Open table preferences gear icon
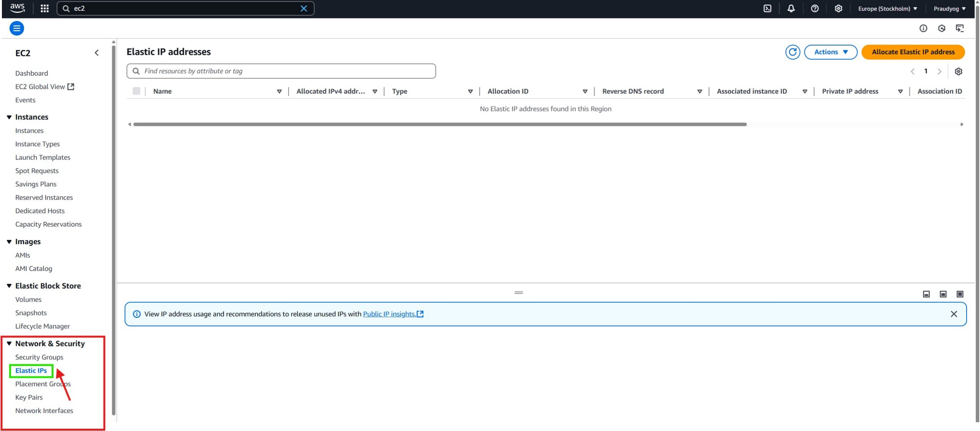 click(958, 71)
